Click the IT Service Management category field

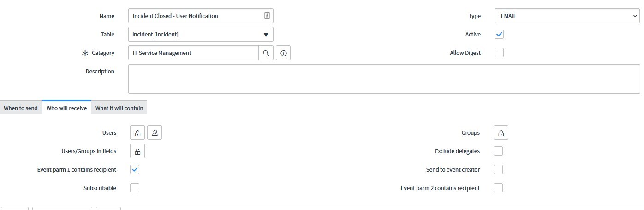click(193, 53)
